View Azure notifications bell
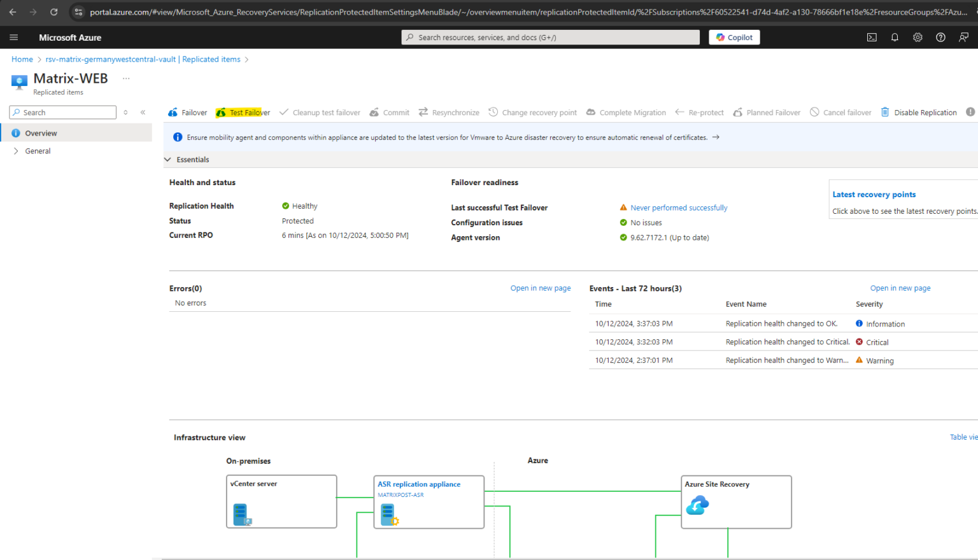 click(x=895, y=37)
